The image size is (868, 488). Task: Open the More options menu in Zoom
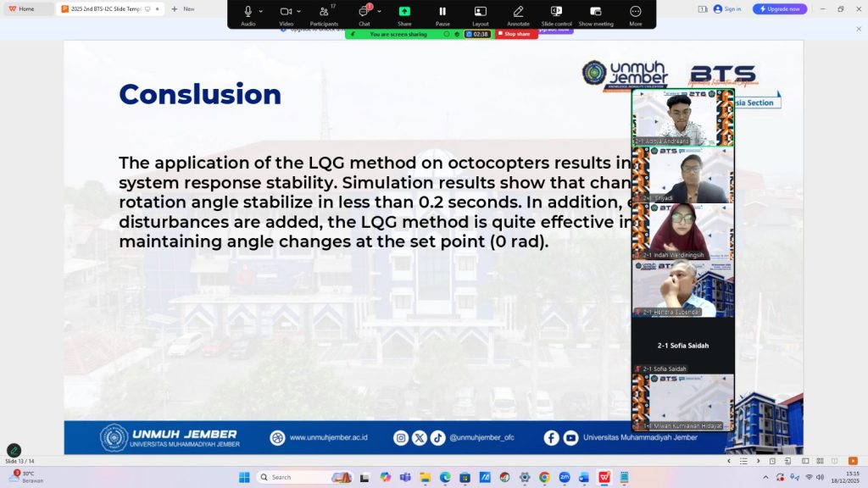[635, 12]
